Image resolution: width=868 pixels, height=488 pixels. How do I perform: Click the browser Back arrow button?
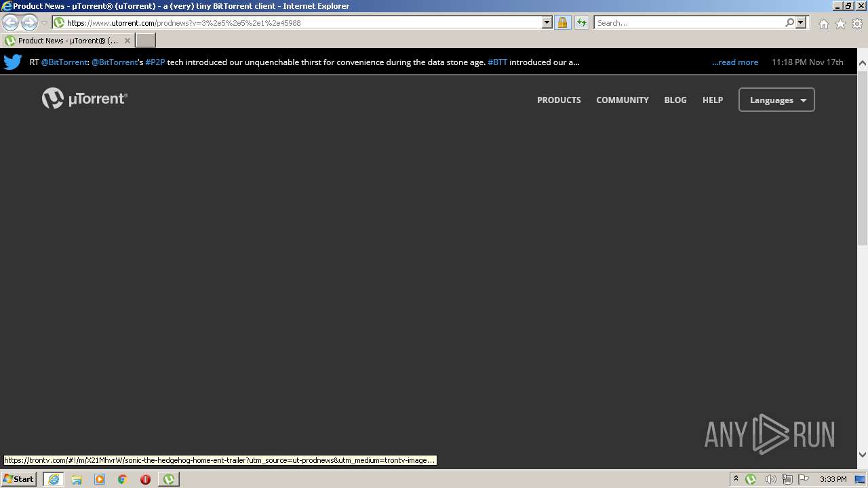11,22
